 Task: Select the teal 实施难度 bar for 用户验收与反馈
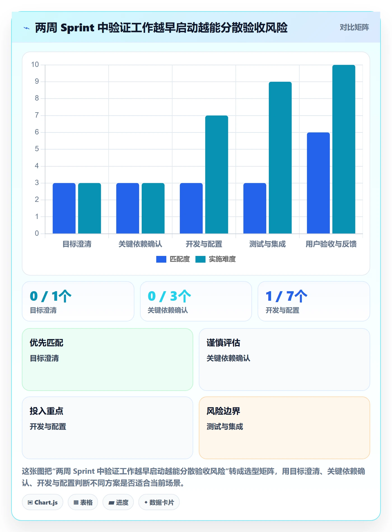[344, 149]
